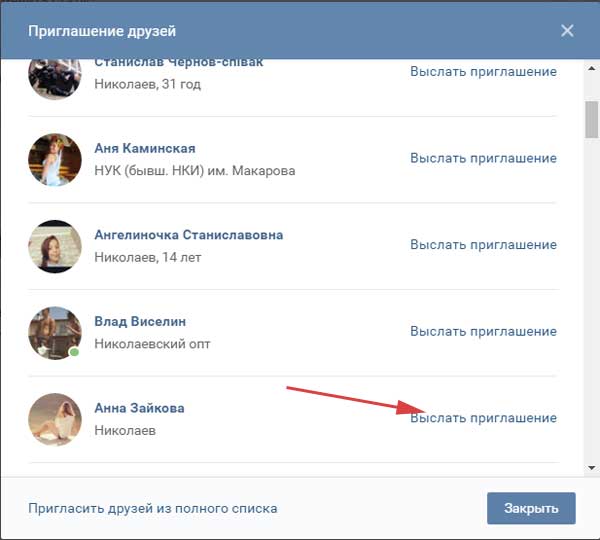Click the friends list scrollbar thumb
The image size is (600, 540).
[592, 119]
